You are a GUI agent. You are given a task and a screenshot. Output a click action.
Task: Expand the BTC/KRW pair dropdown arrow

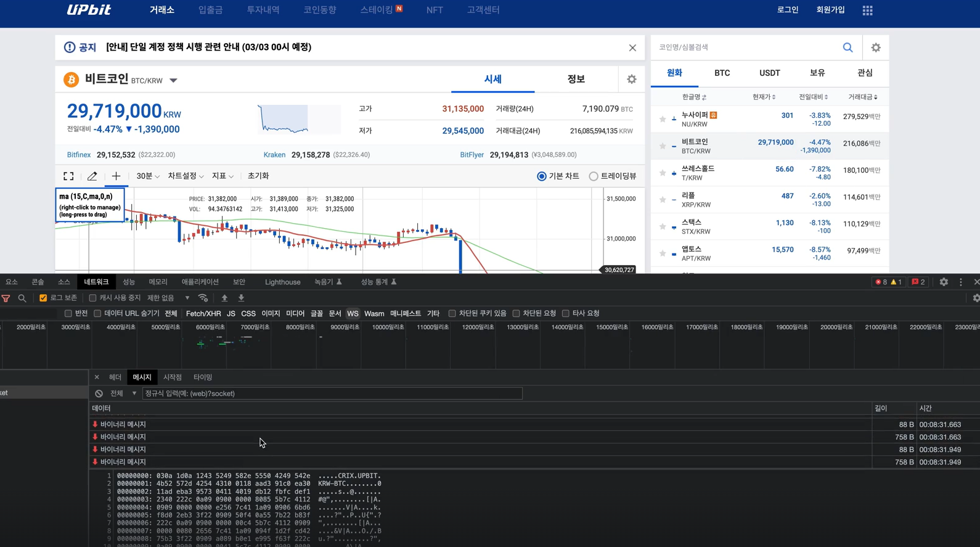coord(173,80)
